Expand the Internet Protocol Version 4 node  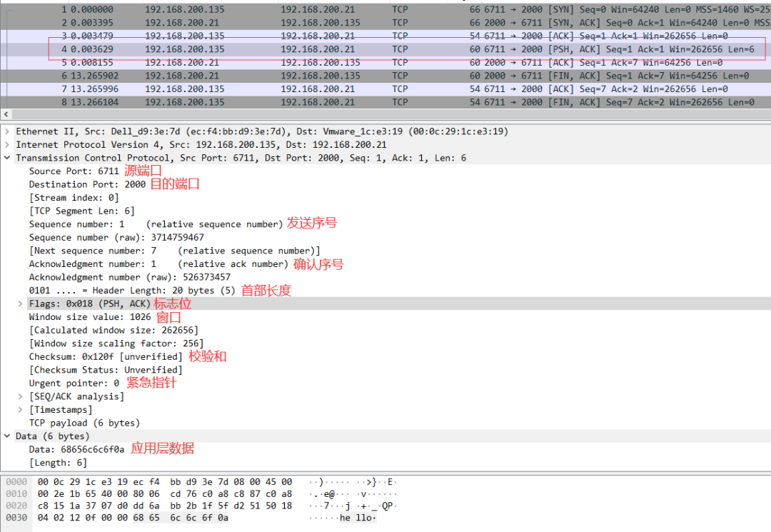(7, 145)
